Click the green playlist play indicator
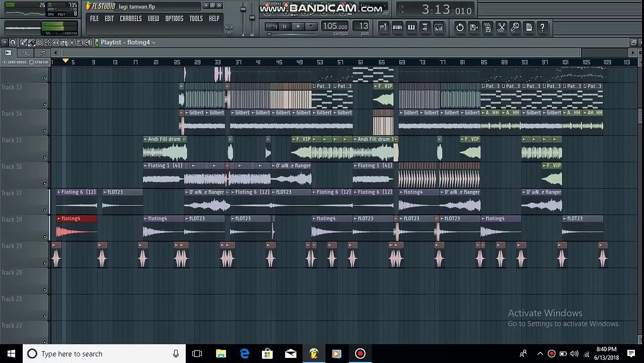 pyautogui.click(x=97, y=42)
